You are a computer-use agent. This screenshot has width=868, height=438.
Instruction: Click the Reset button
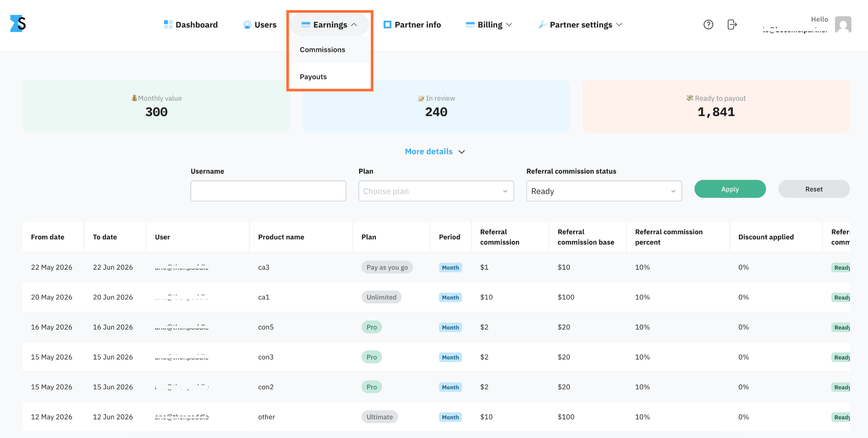(814, 189)
